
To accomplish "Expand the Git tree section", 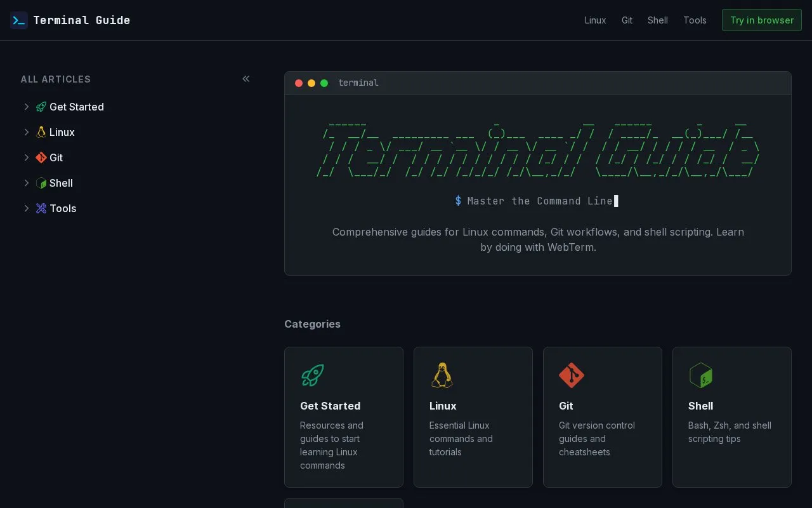I will pyautogui.click(x=27, y=157).
